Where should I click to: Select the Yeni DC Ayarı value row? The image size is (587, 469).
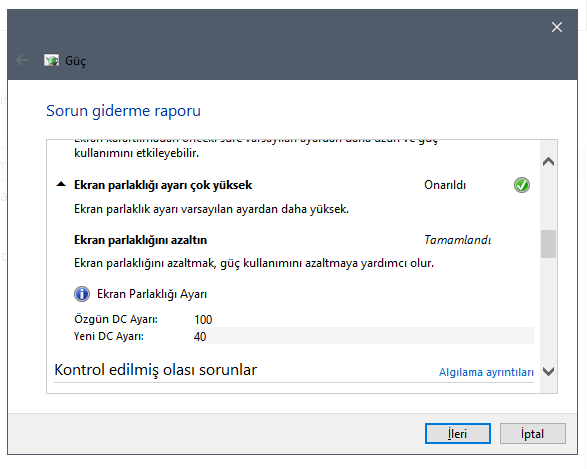304,336
